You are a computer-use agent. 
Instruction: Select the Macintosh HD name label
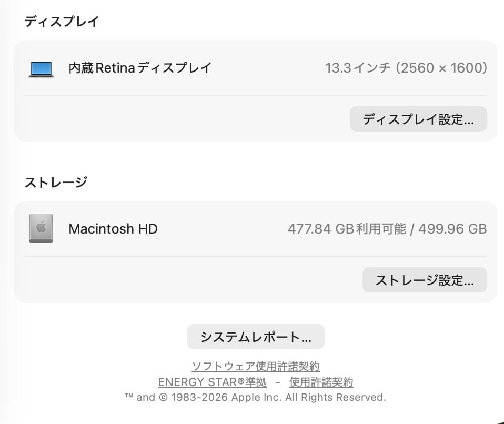113,229
